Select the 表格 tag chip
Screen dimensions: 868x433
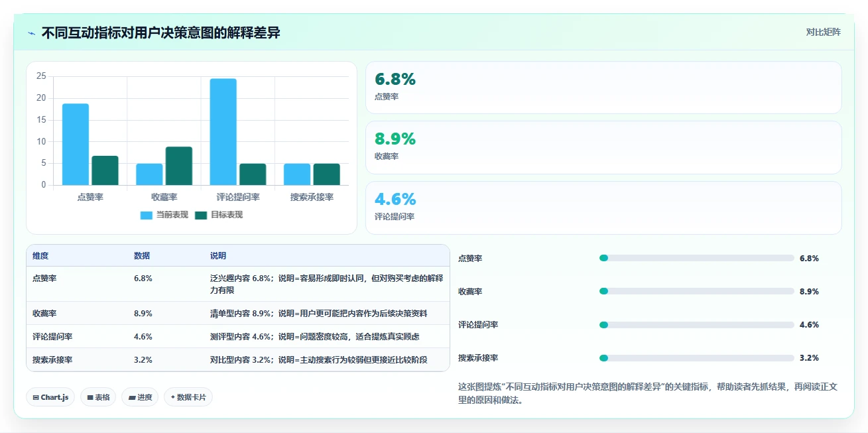[98, 397]
